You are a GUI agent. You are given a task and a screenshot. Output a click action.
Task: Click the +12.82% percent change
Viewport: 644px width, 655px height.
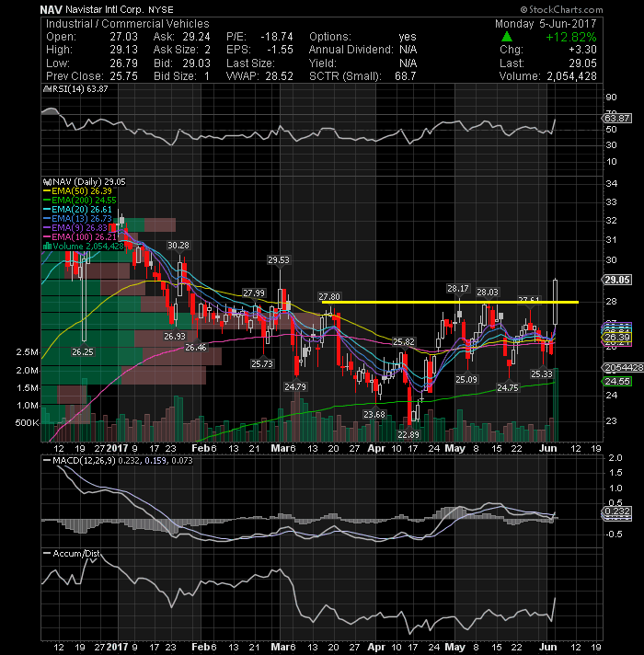pyautogui.click(x=571, y=37)
